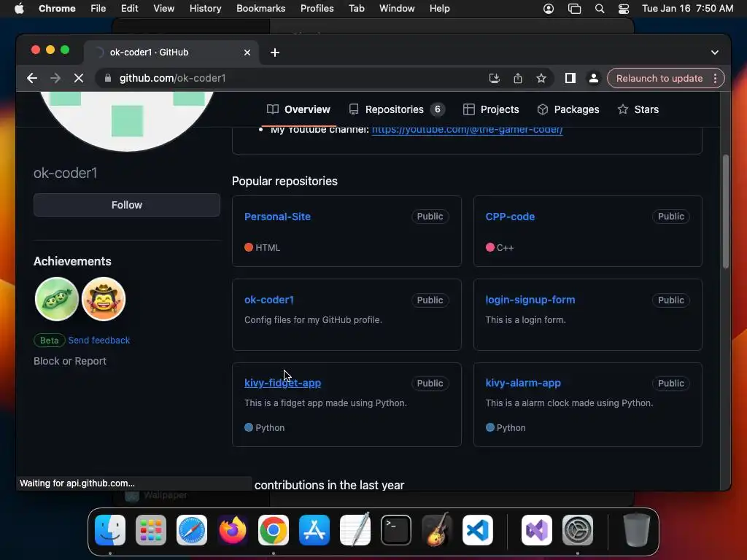The width and height of the screenshot is (747, 560).
Task: Open Visual Studio Code from the Dock
Action: click(478, 530)
